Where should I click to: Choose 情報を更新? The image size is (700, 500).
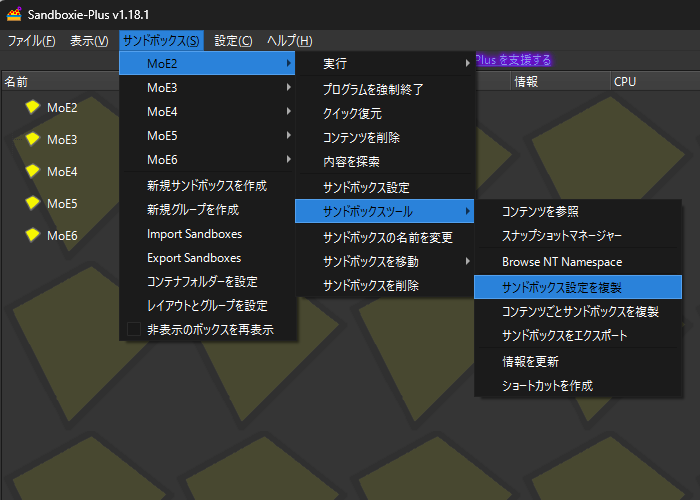(x=578, y=361)
